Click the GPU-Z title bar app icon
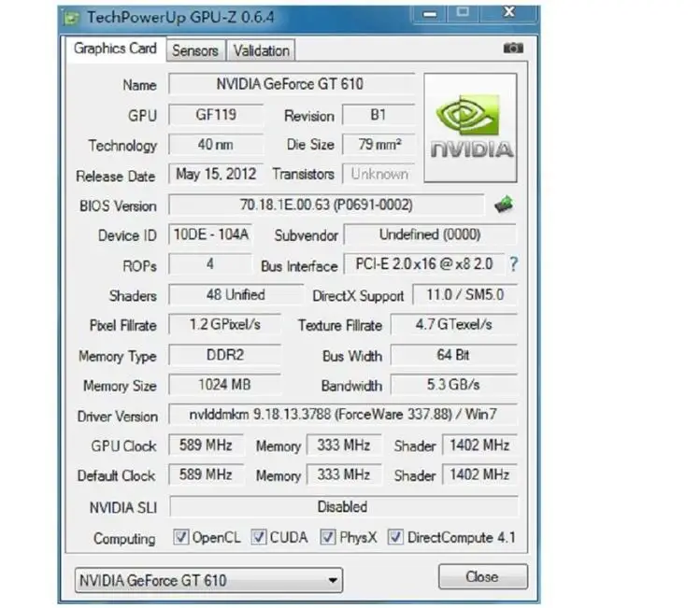Screen dimensions: 700x608 tap(71, 18)
